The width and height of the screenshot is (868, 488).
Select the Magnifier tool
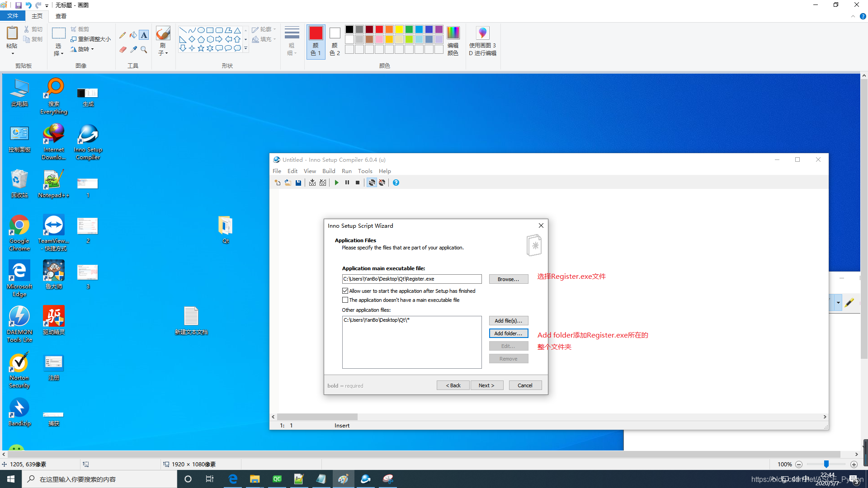(x=144, y=49)
